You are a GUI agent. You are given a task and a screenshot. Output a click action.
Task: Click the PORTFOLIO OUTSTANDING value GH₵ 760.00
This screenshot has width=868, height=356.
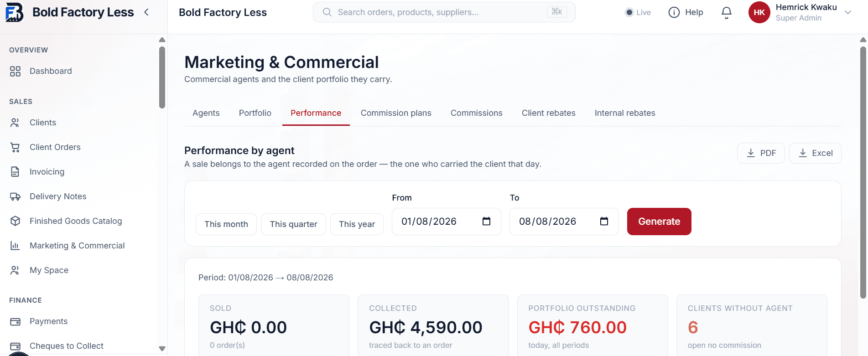tap(577, 327)
